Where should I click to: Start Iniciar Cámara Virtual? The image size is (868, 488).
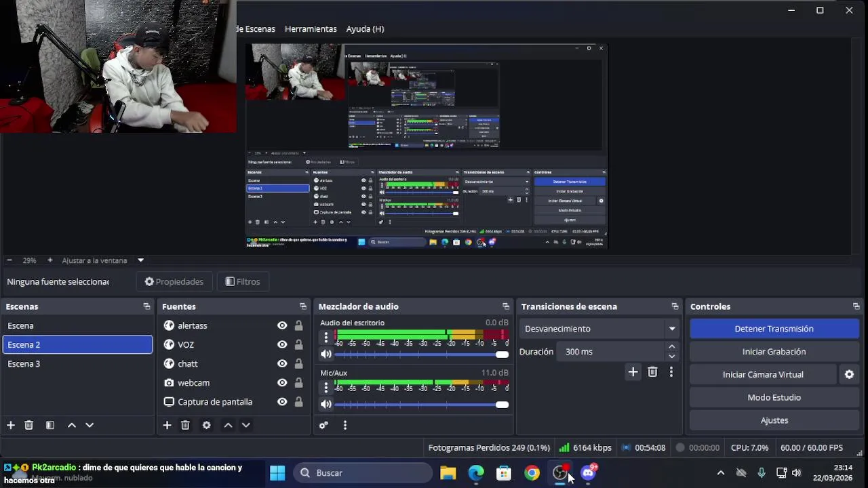click(763, 374)
